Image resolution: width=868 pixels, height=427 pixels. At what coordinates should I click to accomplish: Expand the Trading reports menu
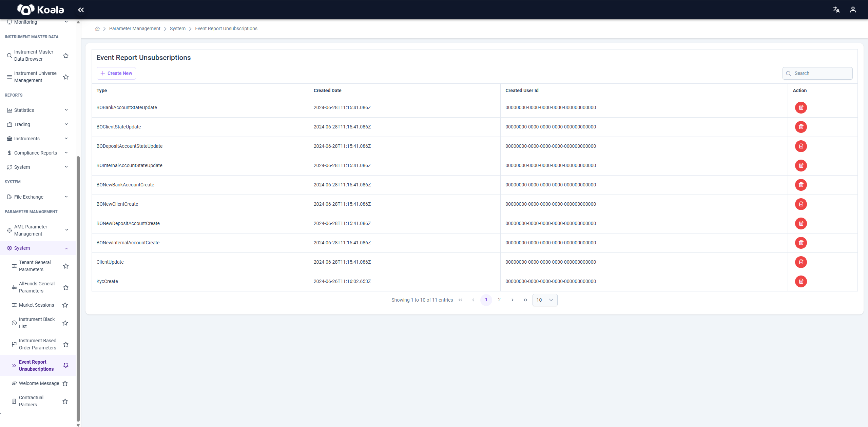(x=38, y=124)
